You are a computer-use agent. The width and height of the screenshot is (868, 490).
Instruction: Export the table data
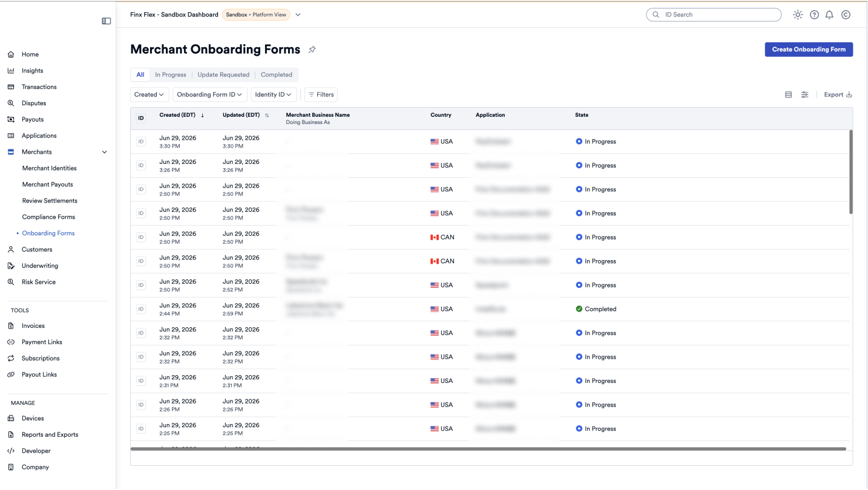pos(838,94)
